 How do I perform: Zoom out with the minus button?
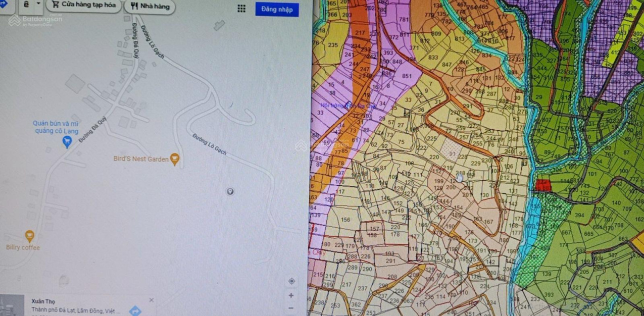click(x=291, y=308)
